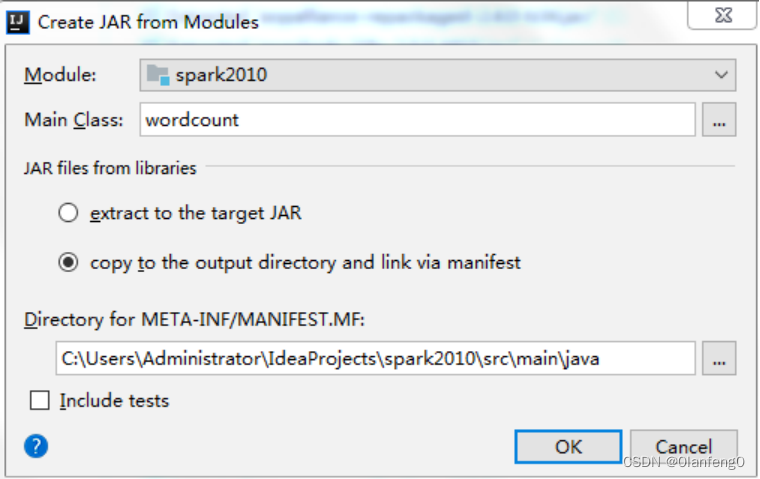The width and height of the screenshot is (760, 479).
Task: Browse for Main Class using ellipsis button
Action: click(719, 120)
